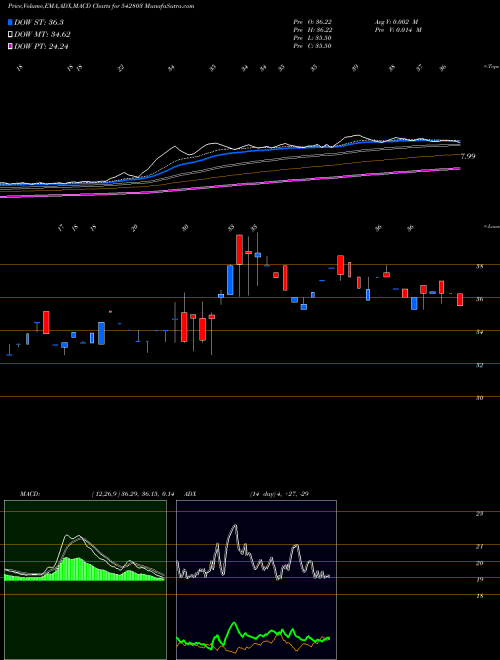Click the 'Pre V: 0.014 M' value
This screenshot has height=660, width=500.
point(398,30)
